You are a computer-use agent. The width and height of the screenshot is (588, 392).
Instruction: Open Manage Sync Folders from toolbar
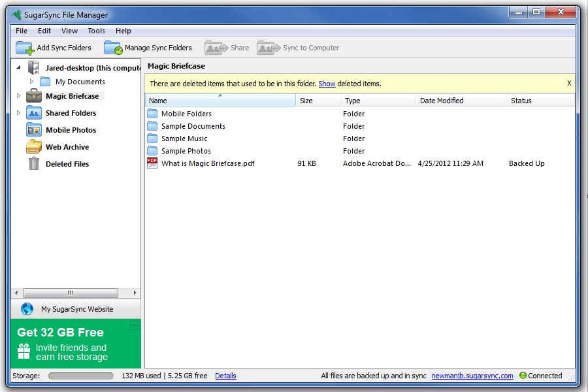coord(113,48)
